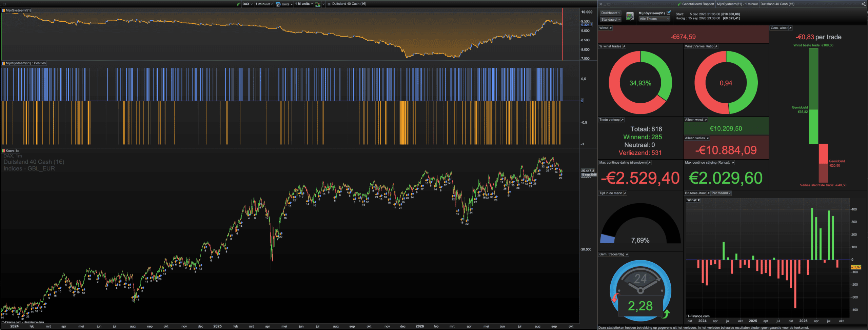868x330 pixels.
Task: Click the Gedetailleerd Rapport title tab
Action: coord(698,4)
